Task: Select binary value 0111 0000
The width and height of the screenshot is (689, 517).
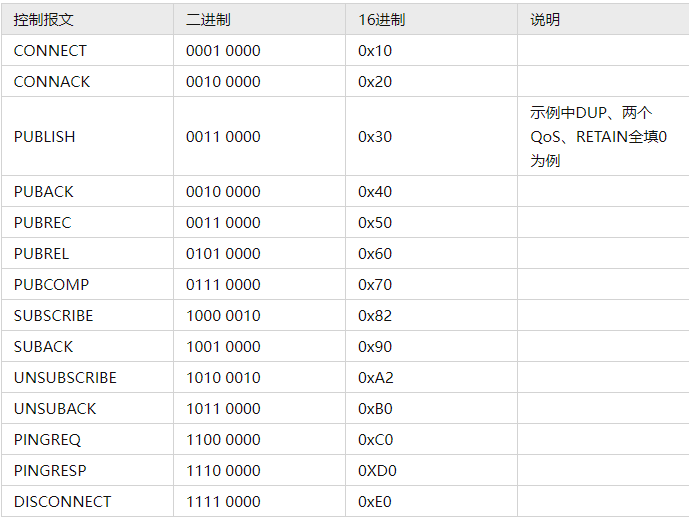Action: pyautogui.click(x=223, y=284)
